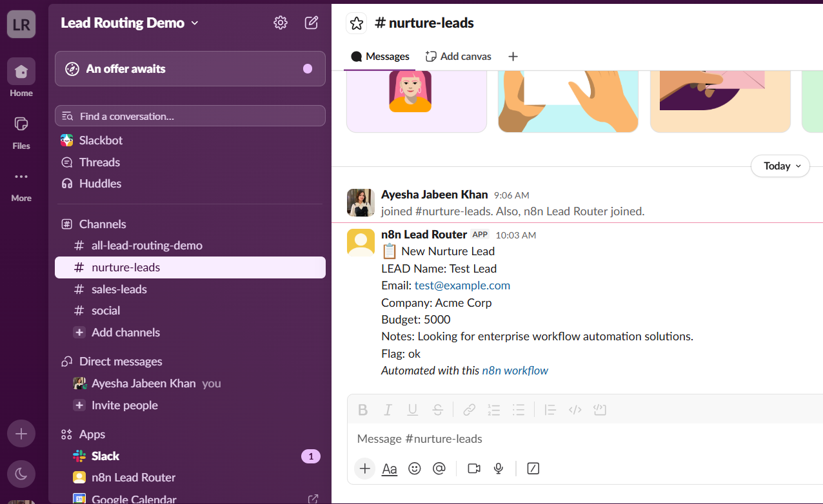Click the 9:06 AM message timestamp

pos(511,195)
